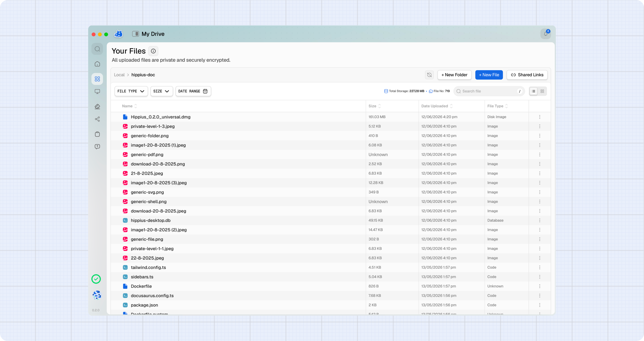Image resolution: width=644 pixels, height=341 pixels.
Task: Select the grid files sidebar icon
Action: [97, 79]
